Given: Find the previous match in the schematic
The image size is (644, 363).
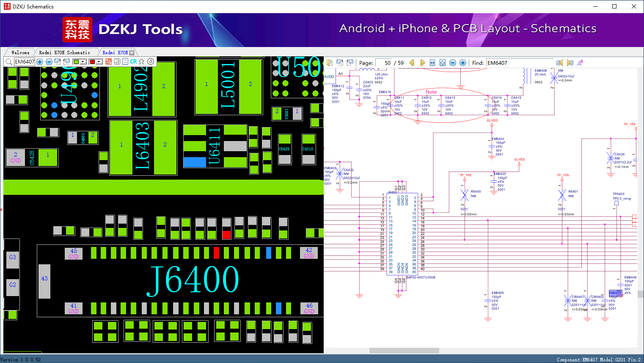Looking at the screenshot, I should pyautogui.click(x=559, y=63).
